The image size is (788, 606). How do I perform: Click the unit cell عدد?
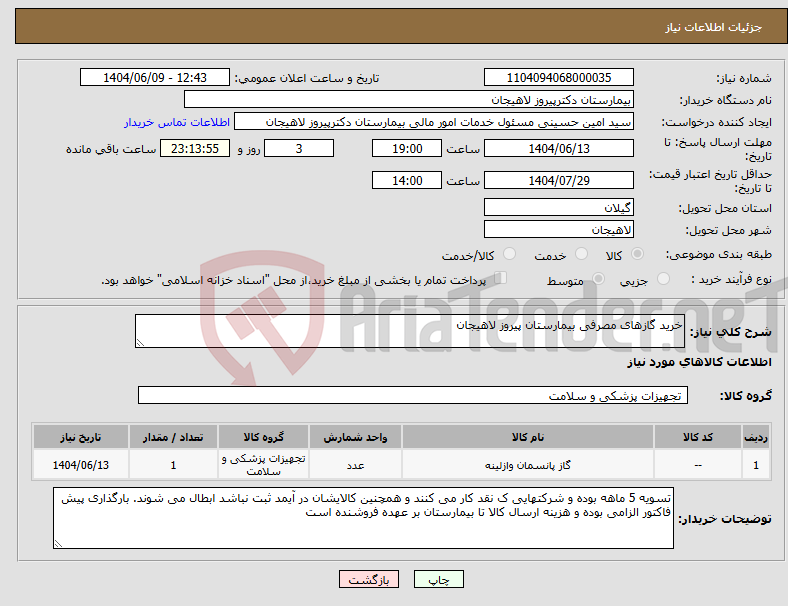coord(355,465)
